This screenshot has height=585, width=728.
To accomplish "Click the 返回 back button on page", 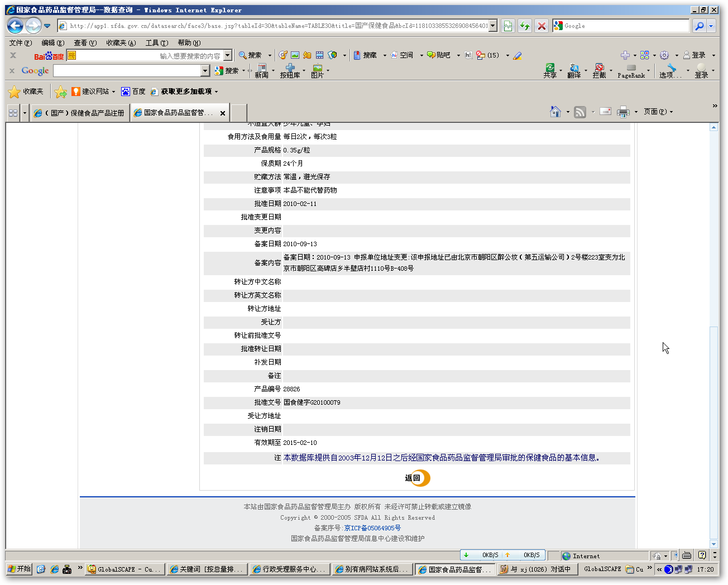I will [417, 478].
